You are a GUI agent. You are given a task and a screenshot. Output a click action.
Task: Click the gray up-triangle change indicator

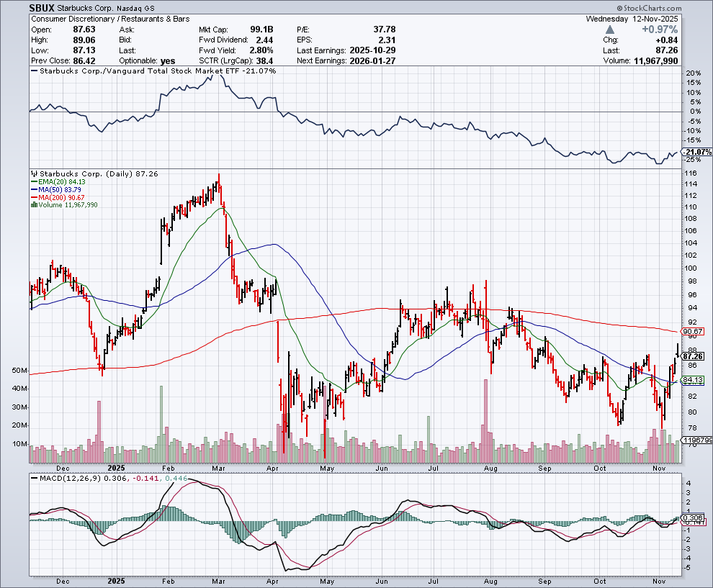(612, 30)
